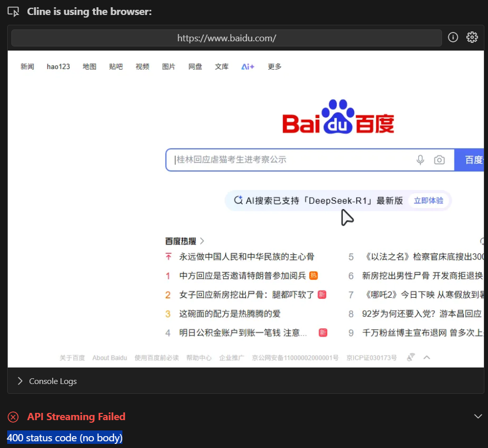Click the red 新 badge on hot search item 4
Viewport: 488px width, 448px height.
click(323, 332)
